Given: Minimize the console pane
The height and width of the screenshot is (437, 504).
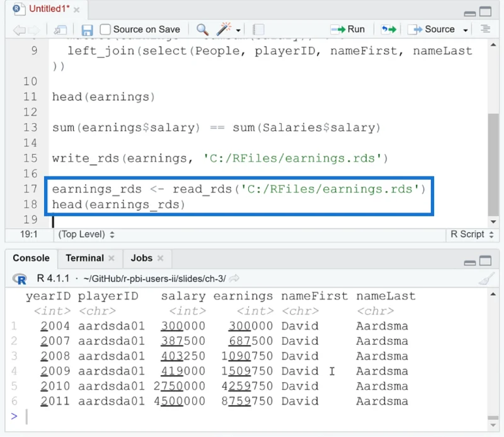Looking at the screenshot, I should pyautogui.click(x=469, y=263).
